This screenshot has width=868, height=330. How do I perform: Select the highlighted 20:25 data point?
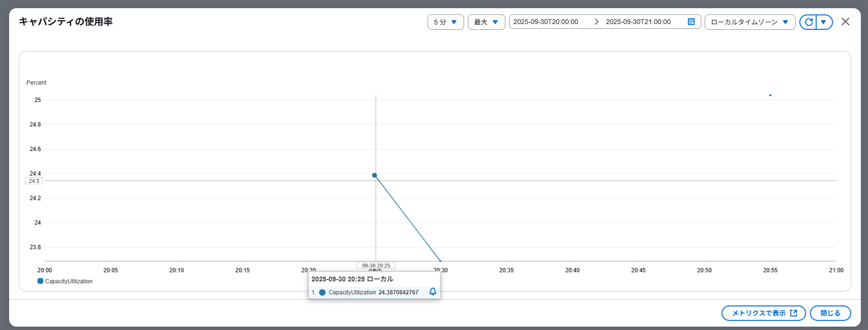[375, 176]
